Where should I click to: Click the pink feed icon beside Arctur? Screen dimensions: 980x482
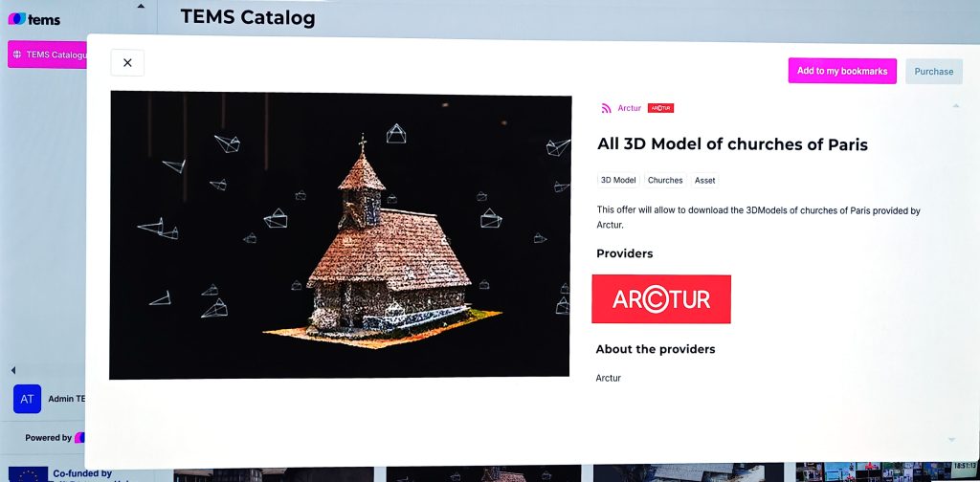[x=606, y=108]
